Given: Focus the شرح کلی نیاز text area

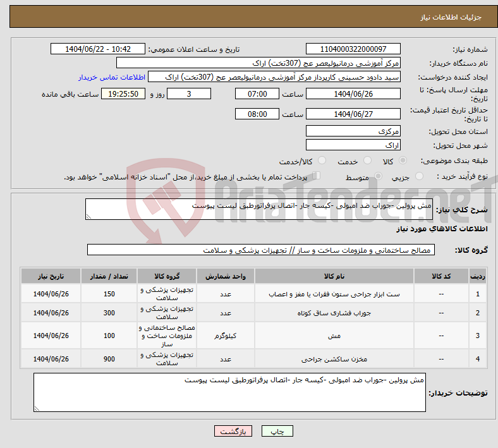Looking at the screenshot, I should (259, 210).
